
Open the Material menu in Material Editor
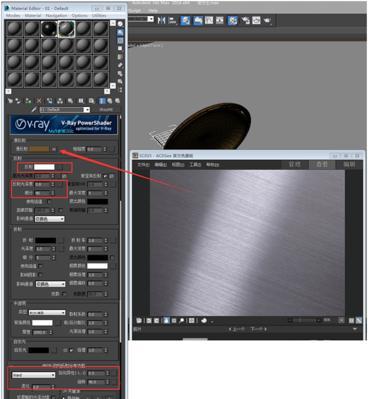click(33, 16)
